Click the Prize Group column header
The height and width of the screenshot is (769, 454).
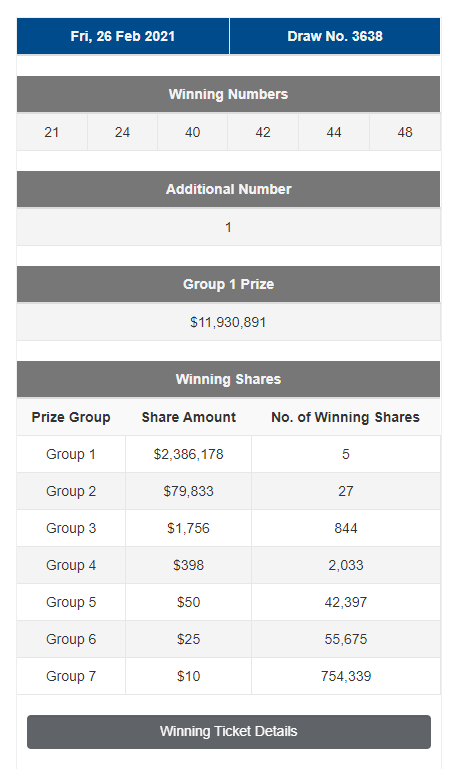pyautogui.click(x=71, y=417)
